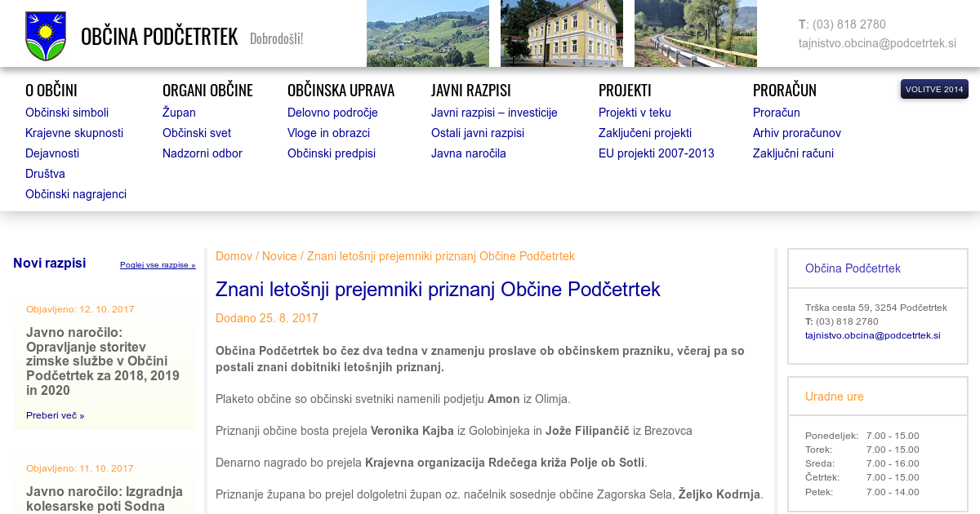
Task: Open the Župan menu link
Action: pos(179,113)
